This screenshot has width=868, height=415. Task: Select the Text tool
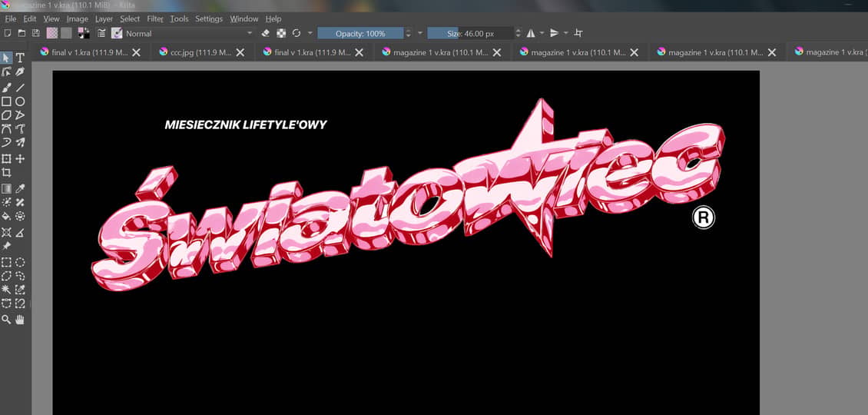click(20, 58)
